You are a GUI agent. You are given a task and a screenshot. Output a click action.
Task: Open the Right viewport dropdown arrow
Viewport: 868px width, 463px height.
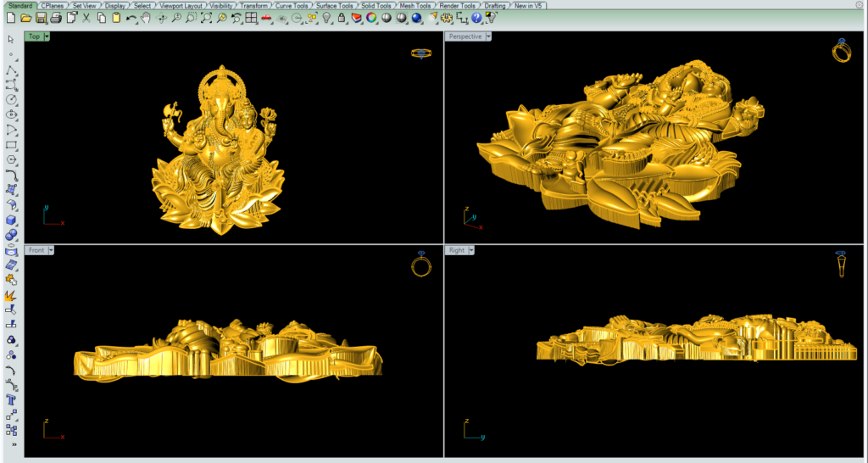tap(471, 250)
